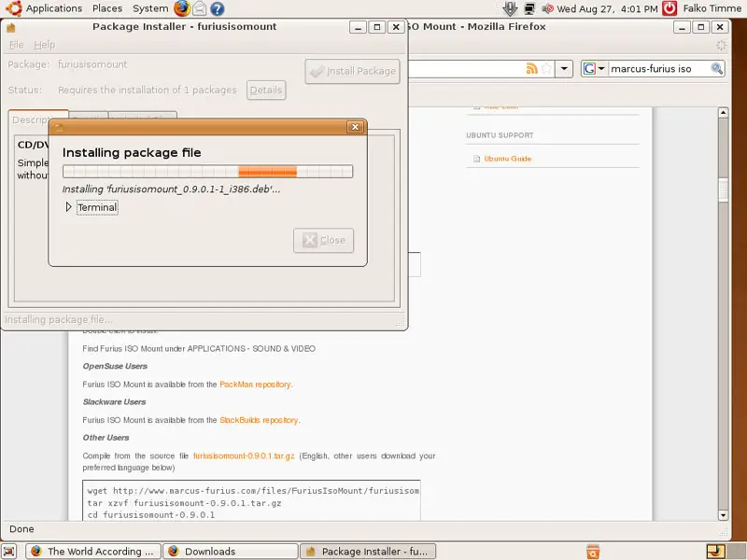Viewport: 747px width, 560px height.
Task: Click the bookmark star in Firefox
Action: pos(547,68)
